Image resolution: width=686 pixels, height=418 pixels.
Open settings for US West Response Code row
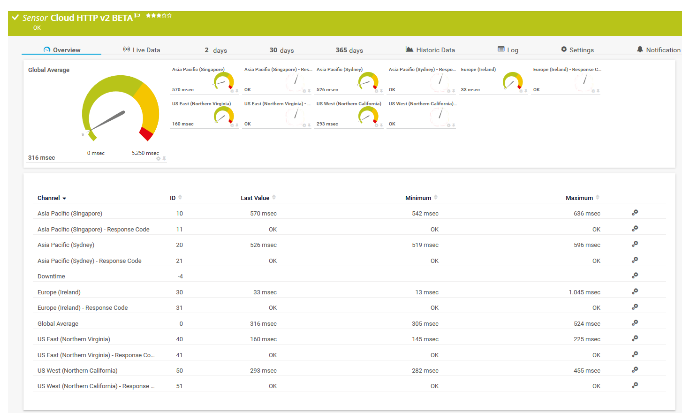(x=635, y=385)
